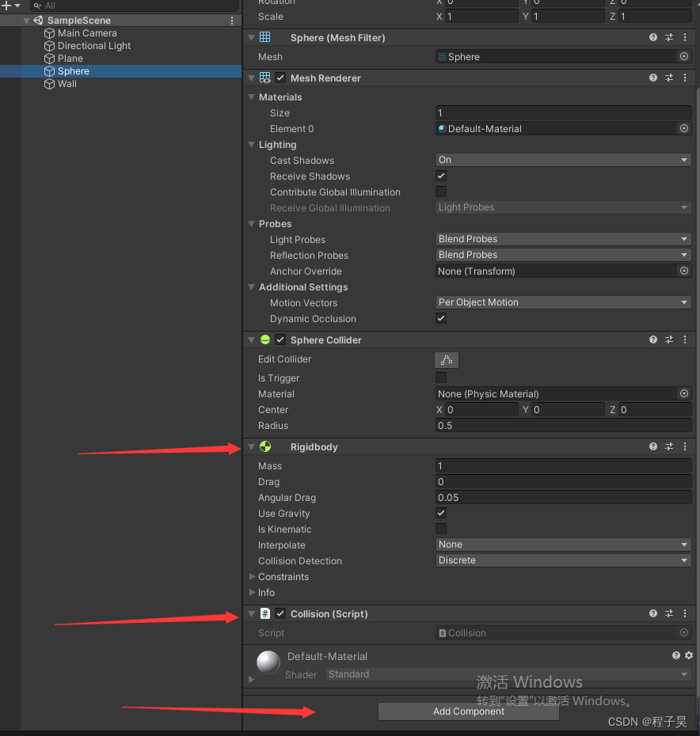The height and width of the screenshot is (736, 700).
Task: Open Mesh Renderer options menu
Action: (x=685, y=78)
